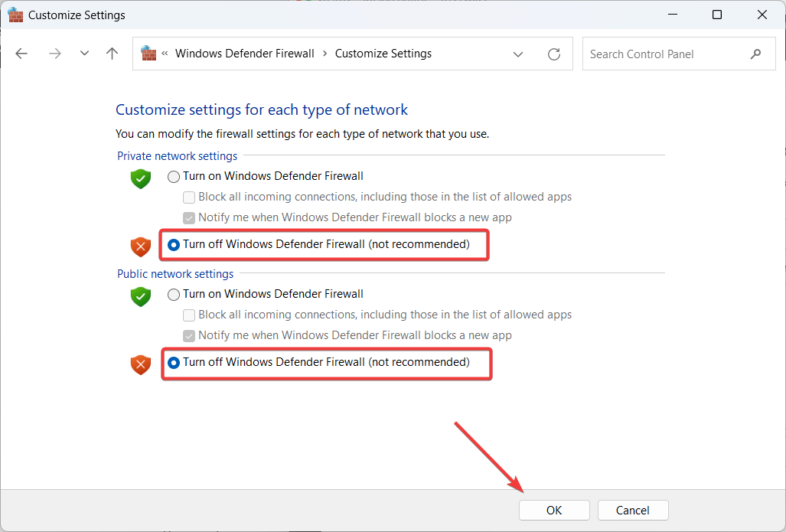Open the Recent locations dropdown arrow

pyautogui.click(x=84, y=54)
